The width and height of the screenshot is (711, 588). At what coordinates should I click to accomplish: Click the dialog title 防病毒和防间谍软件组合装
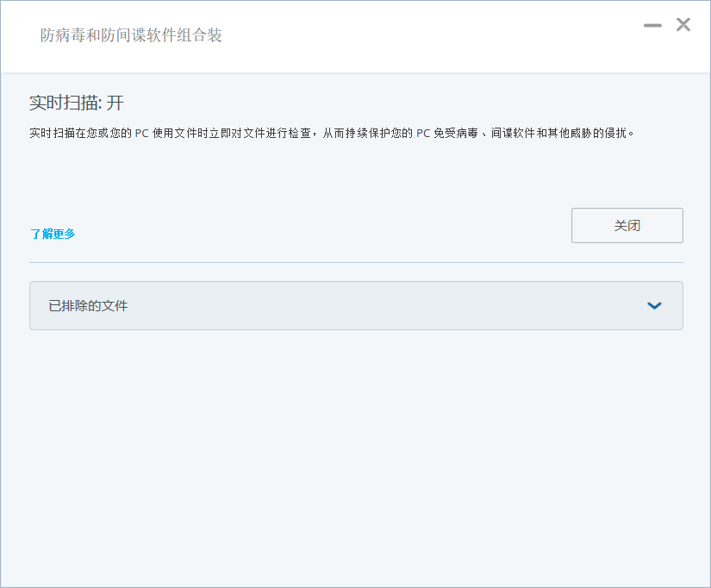click(130, 36)
